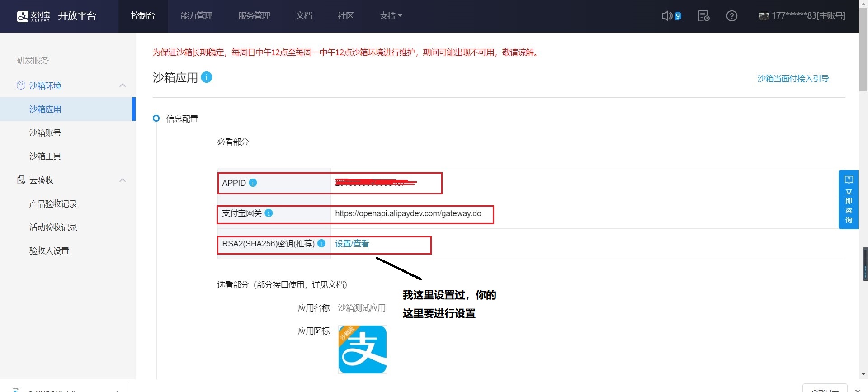Collapse the 云验收 section chevron
The height and width of the screenshot is (392, 868).
(123, 180)
